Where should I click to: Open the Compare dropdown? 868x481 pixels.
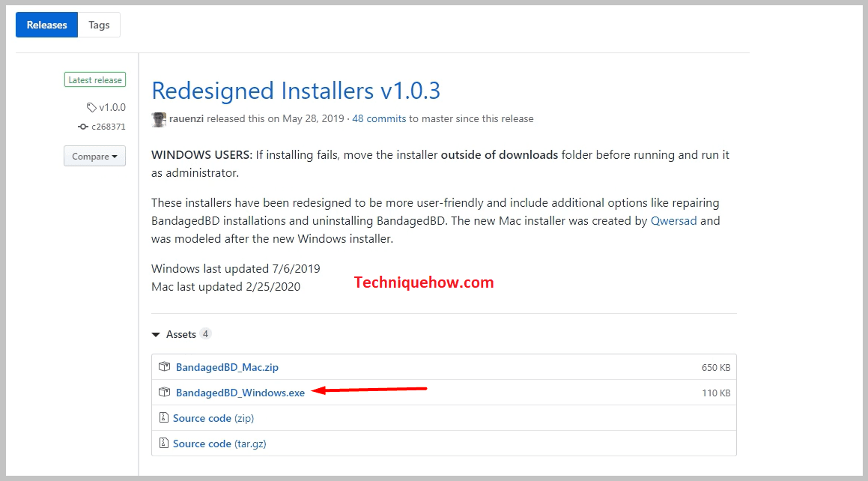tap(94, 156)
